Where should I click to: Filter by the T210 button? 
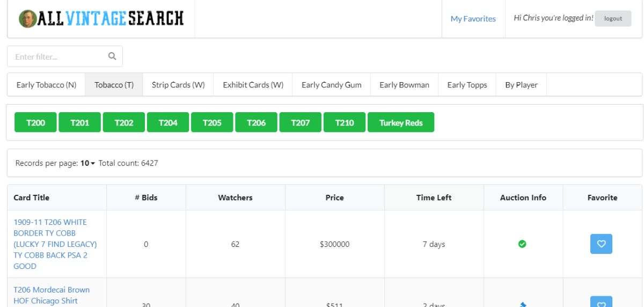[345, 122]
